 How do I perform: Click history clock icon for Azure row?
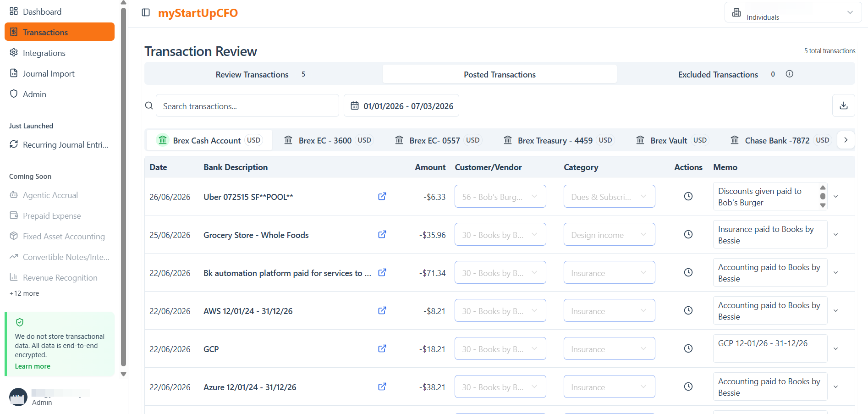click(688, 386)
